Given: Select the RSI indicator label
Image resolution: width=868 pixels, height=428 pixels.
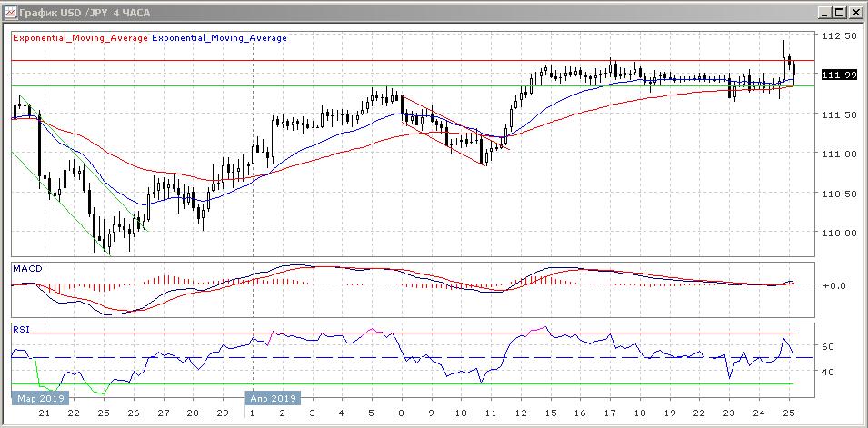Looking at the screenshot, I should [20, 330].
